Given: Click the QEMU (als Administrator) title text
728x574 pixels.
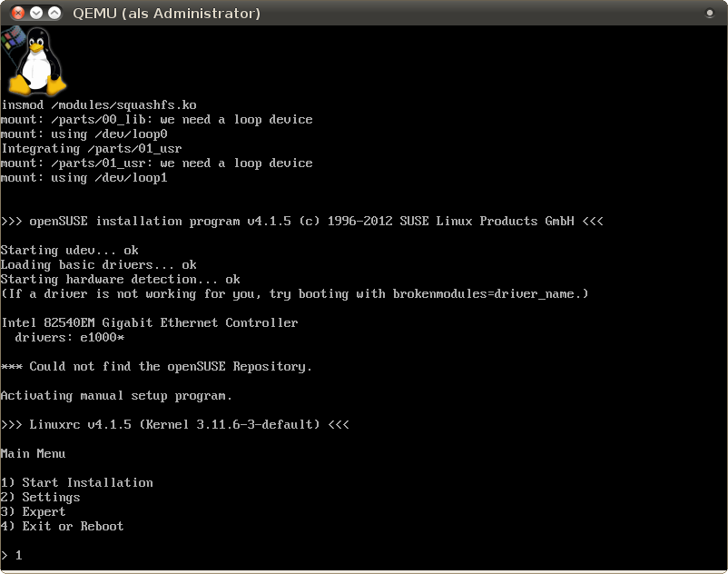Looking at the screenshot, I should [166, 13].
